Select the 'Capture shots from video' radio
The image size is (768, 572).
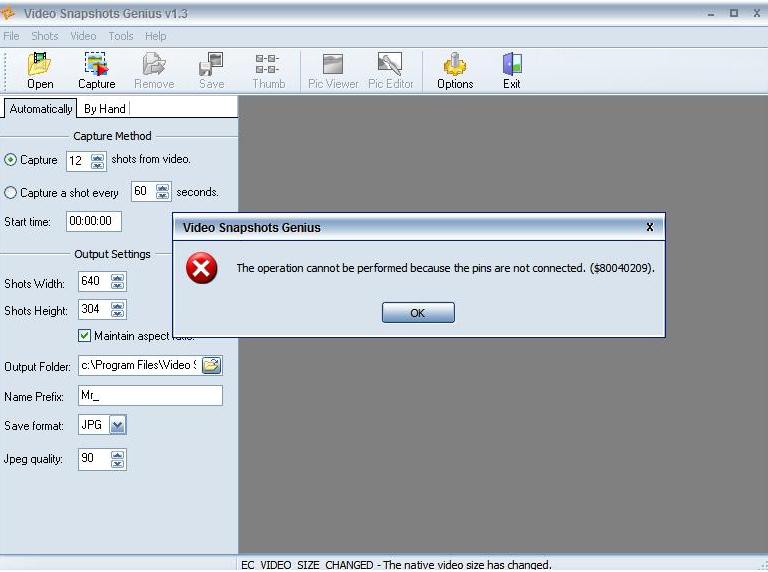click(10, 160)
